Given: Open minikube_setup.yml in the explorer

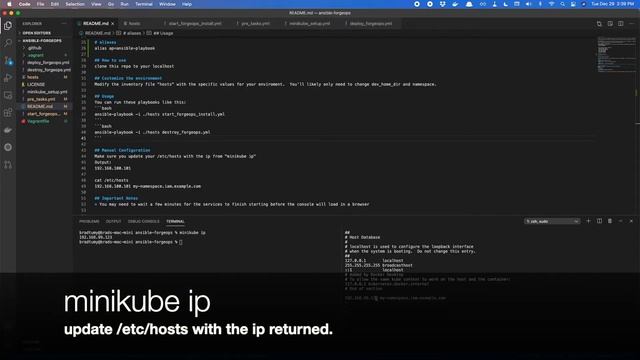Looking at the screenshot, I should point(47,92).
